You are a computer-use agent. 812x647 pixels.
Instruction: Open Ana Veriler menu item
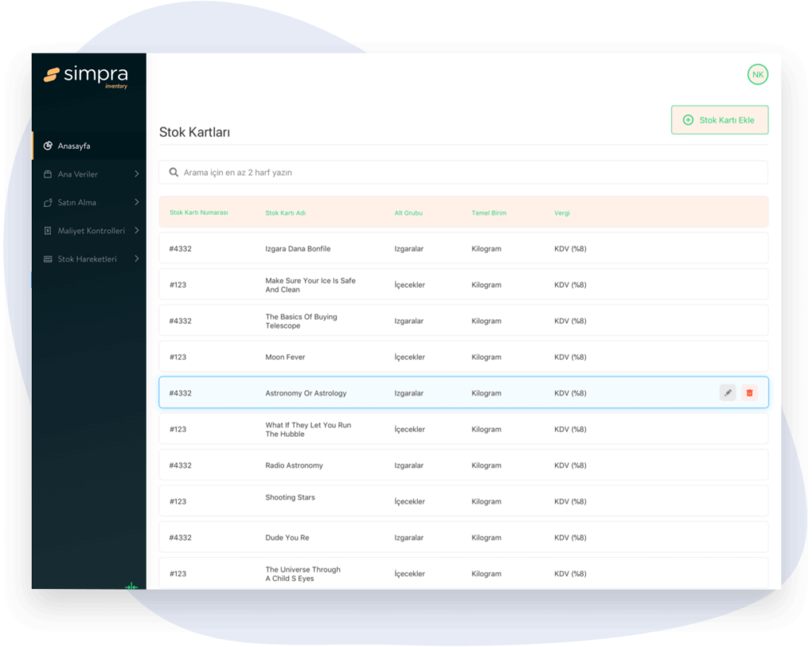point(89,174)
